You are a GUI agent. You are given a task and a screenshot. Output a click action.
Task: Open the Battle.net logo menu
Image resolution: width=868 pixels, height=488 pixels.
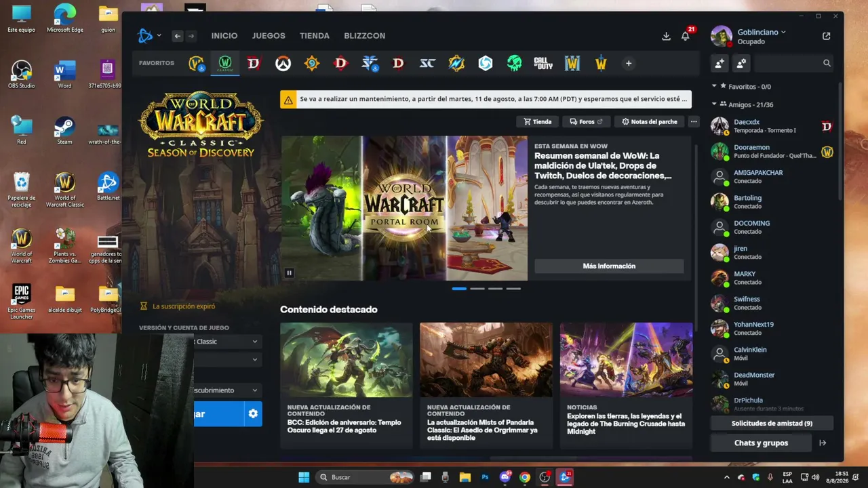coord(149,36)
